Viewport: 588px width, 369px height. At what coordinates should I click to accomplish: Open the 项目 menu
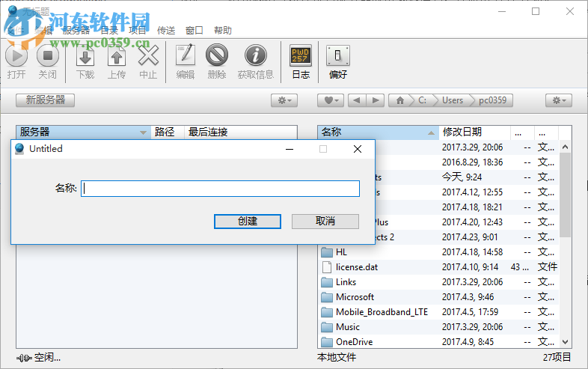tap(137, 31)
